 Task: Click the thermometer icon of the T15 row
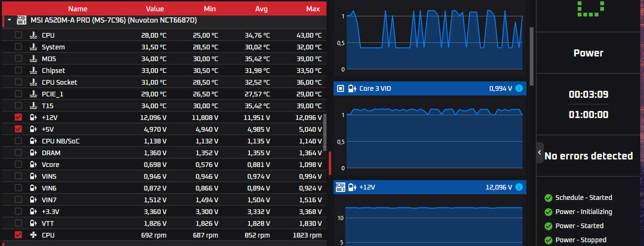[33, 105]
